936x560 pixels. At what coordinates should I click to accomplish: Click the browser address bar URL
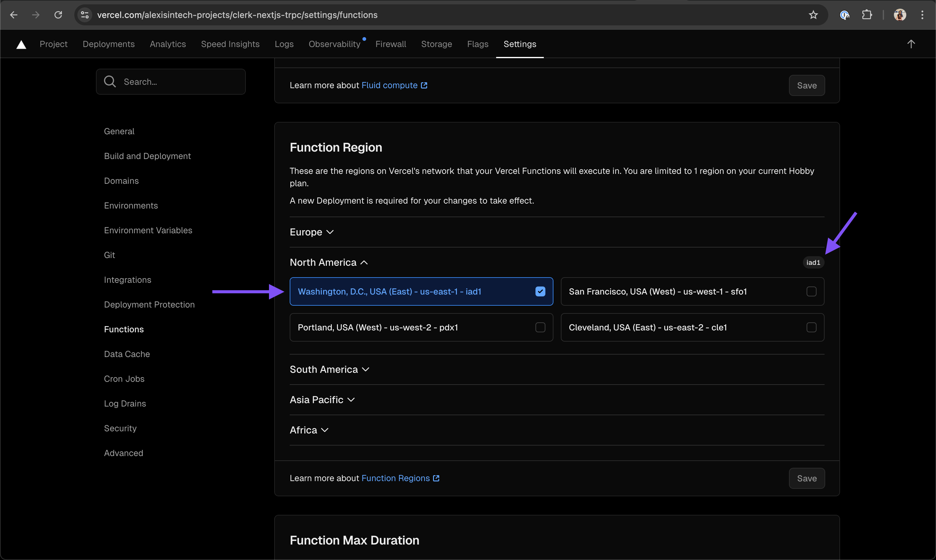pos(237,15)
